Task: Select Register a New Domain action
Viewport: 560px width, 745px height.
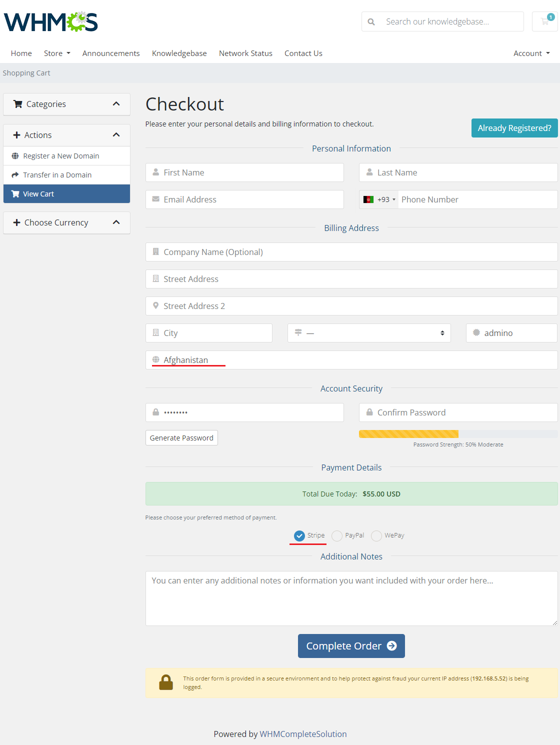Action: 66,156
